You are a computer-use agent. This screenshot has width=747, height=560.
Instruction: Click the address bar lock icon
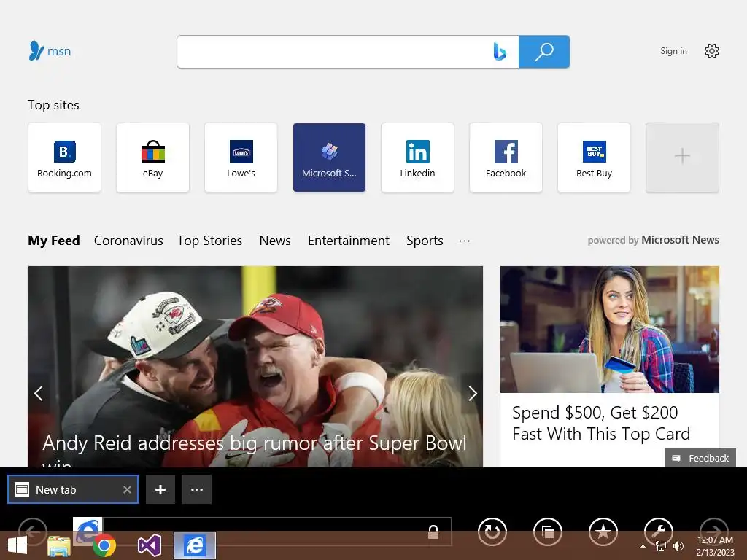tap(433, 532)
